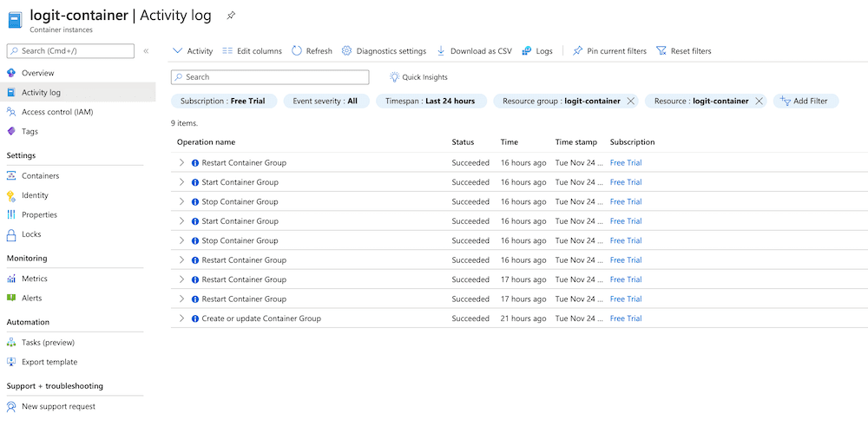
Task: Pin current filters
Action: tap(609, 51)
